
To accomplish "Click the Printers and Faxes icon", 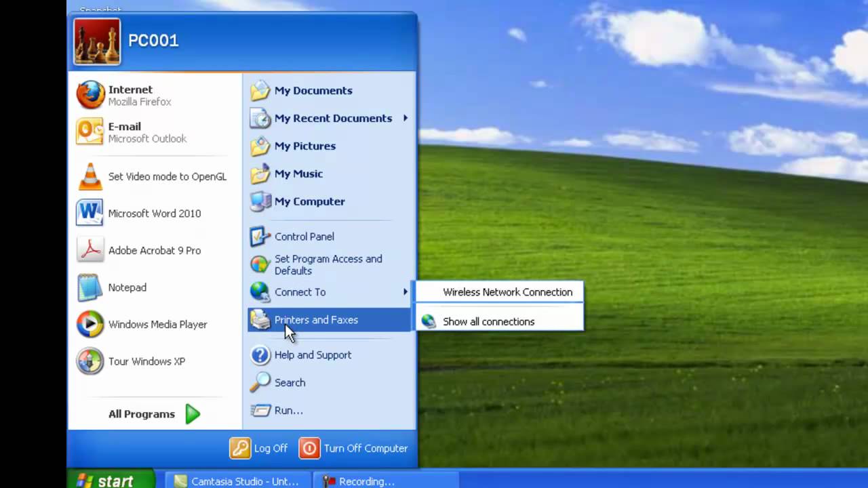I will (x=260, y=320).
